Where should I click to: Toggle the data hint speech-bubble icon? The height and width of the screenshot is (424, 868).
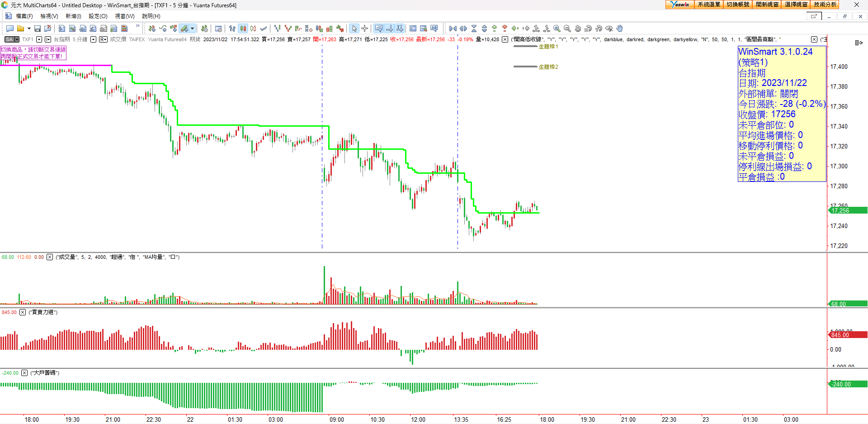(x=379, y=29)
